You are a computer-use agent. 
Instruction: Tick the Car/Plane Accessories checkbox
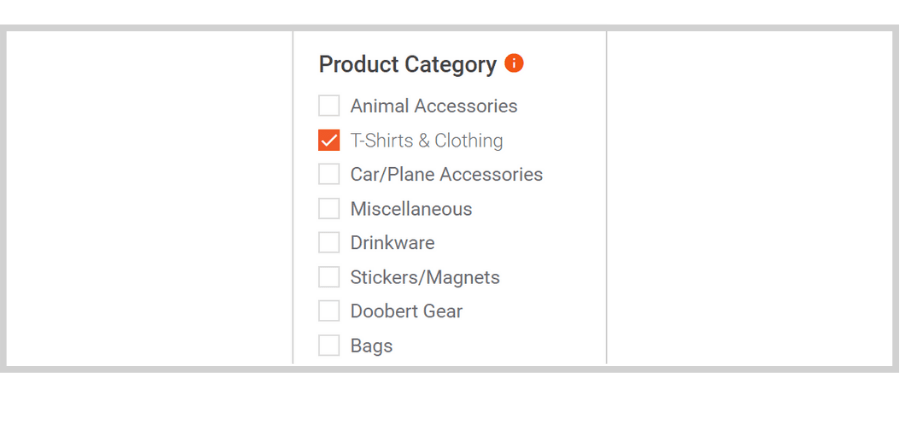[329, 174]
